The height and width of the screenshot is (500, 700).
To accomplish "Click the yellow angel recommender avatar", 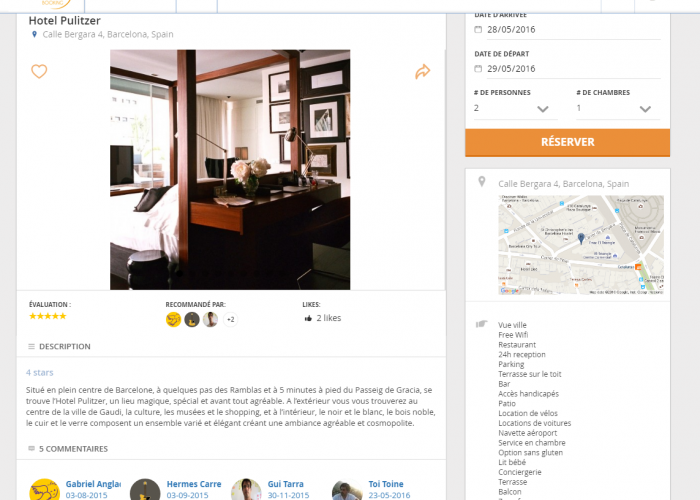I will tap(173, 319).
